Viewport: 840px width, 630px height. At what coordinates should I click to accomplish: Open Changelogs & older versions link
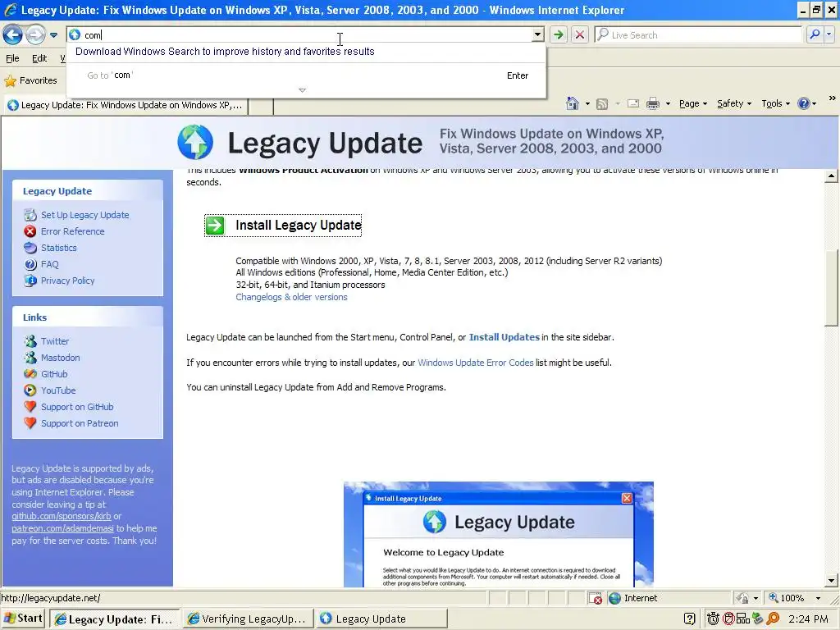pyautogui.click(x=291, y=297)
